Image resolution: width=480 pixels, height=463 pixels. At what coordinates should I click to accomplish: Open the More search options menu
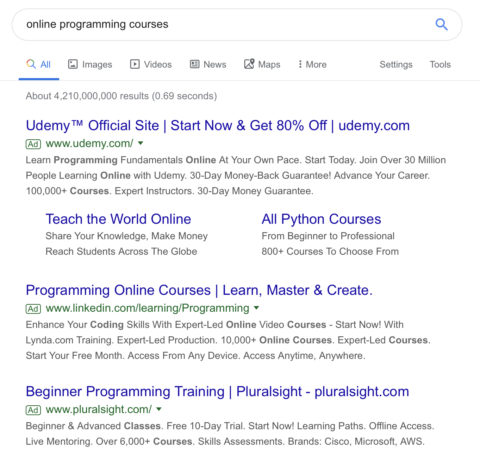pos(312,64)
